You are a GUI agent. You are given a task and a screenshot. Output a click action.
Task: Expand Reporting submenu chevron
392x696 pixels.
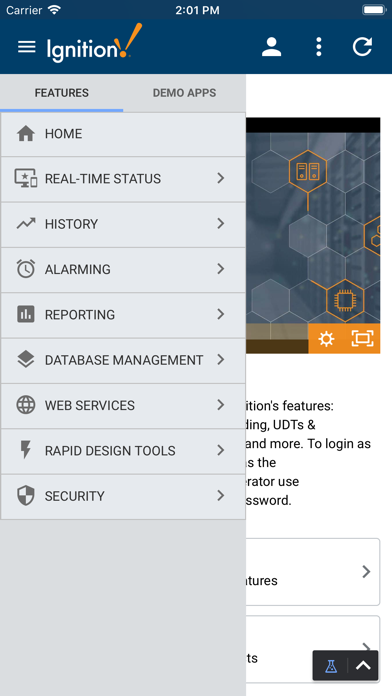[221, 314]
